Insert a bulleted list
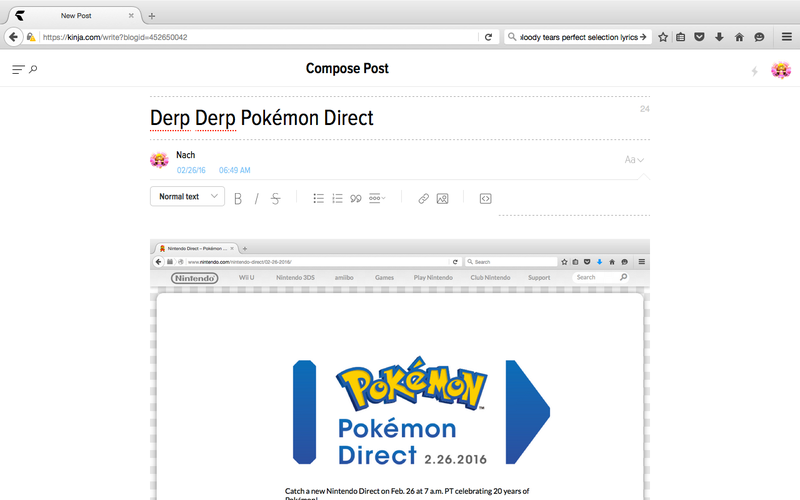 click(318, 198)
